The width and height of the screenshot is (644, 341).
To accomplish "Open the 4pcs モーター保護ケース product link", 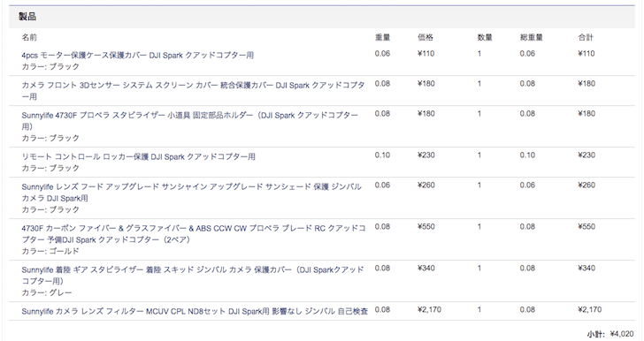I will click(x=138, y=55).
